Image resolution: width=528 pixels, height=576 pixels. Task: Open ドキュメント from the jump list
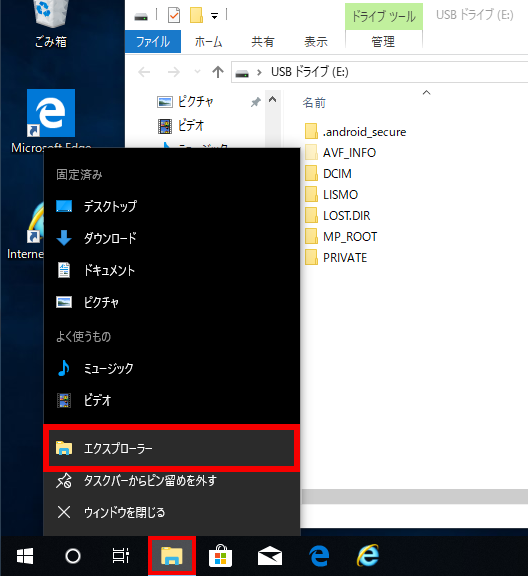(172, 270)
